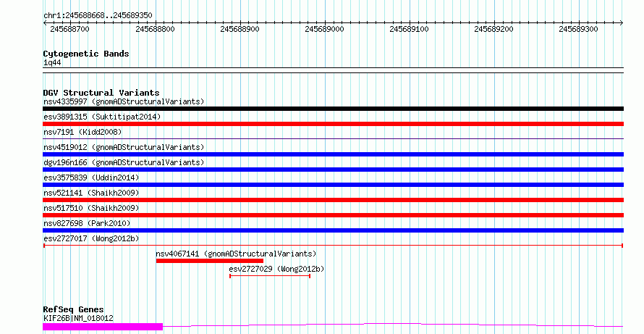Screen dimensions: 644x334
Task: Click the nsv517510 red variant bar
Action: coord(333,215)
